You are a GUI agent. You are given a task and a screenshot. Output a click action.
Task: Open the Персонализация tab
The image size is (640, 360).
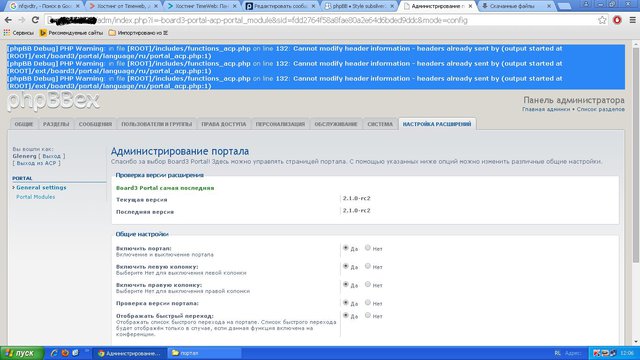click(280, 124)
